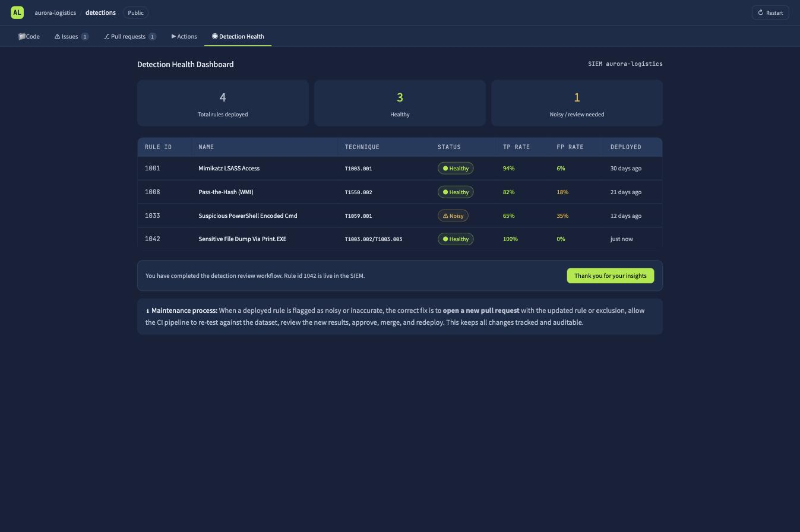Open Suspicious PowerShell Encoded Cmd rule
Viewport: 800px width, 532px height.
coord(248,216)
